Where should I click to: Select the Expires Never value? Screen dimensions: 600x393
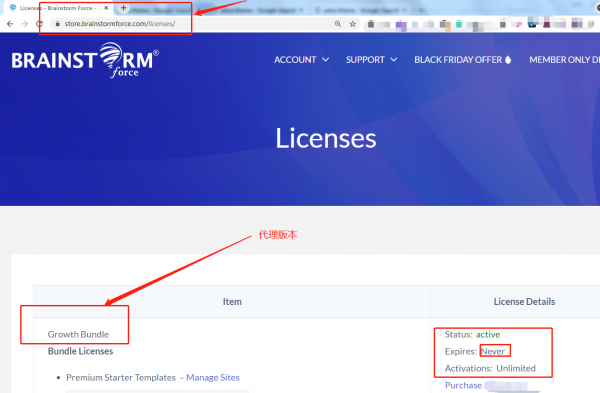493,351
